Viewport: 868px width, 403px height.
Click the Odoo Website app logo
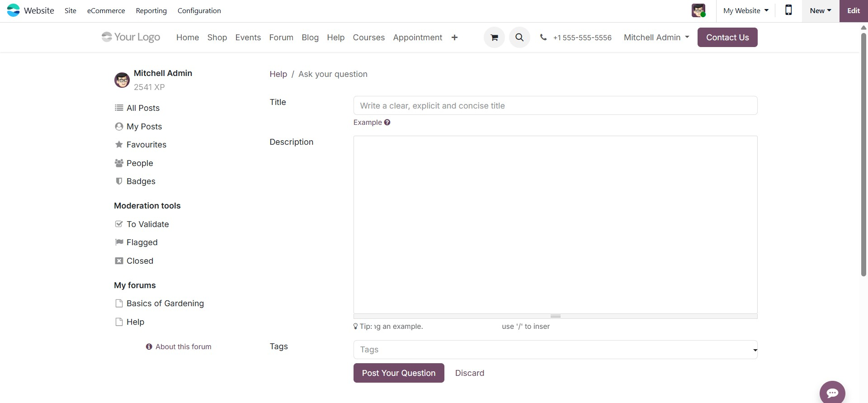click(14, 10)
